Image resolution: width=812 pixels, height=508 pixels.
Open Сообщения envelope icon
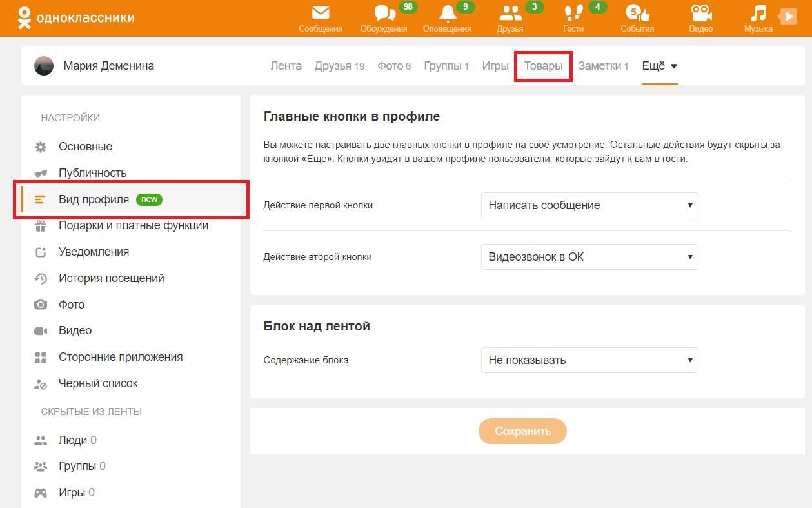pyautogui.click(x=321, y=13)
